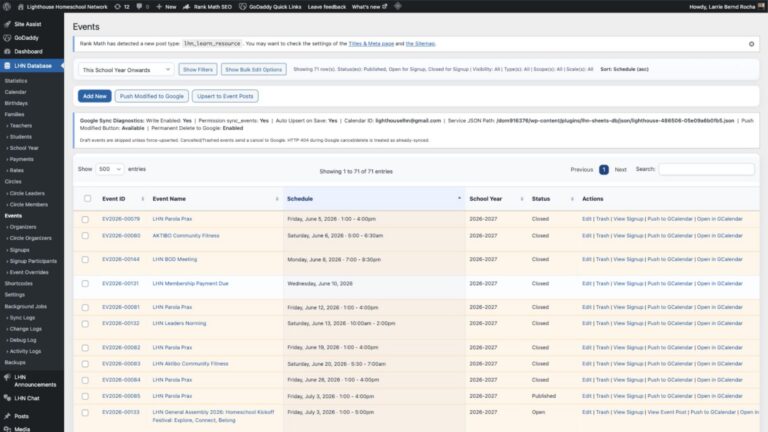Viewport: 768px width, 432px height.
Task: Open the Titles & Meta page link
Action: [x=371, y=44]
